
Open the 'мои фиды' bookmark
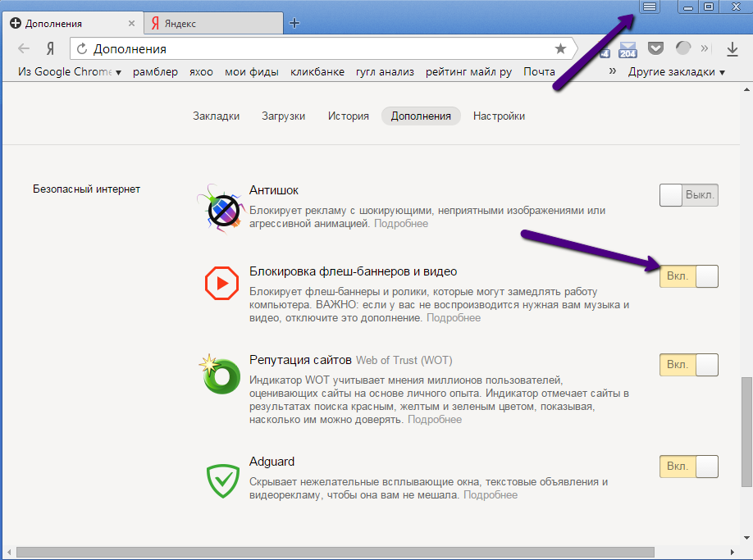(252, 72)
